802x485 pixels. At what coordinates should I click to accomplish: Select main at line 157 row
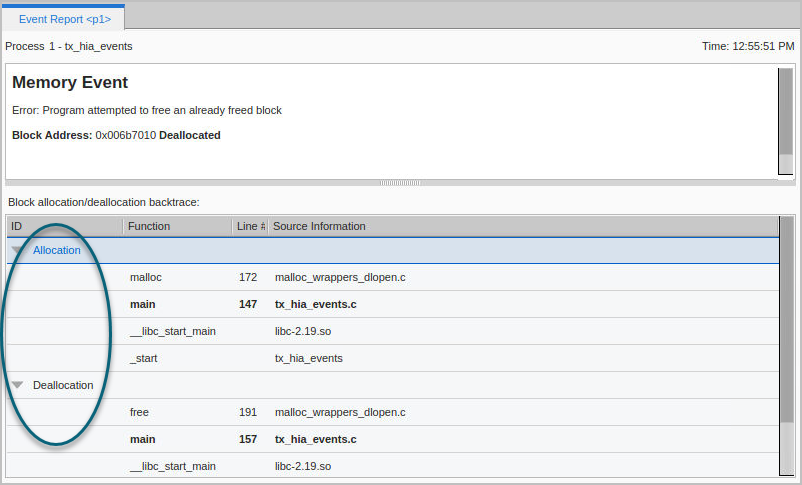(x=143, y=439)
